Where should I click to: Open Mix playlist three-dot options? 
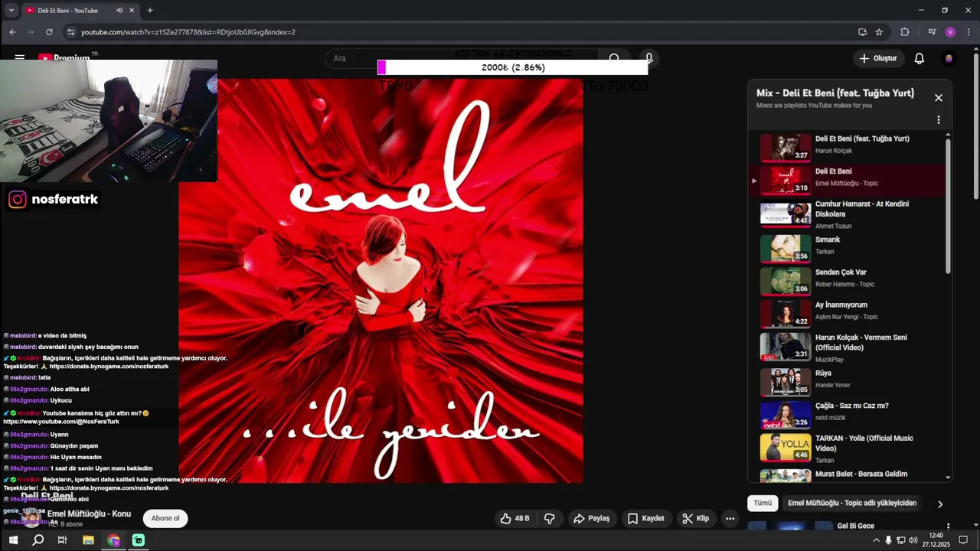coord(939,120)
